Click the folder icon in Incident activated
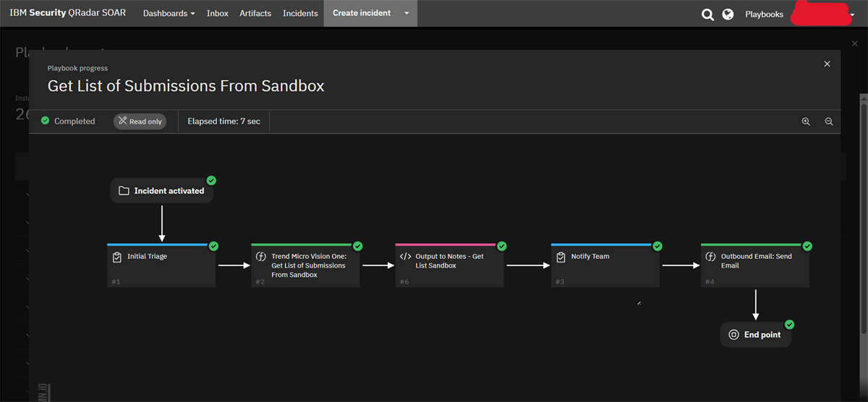 click(124, 191)
